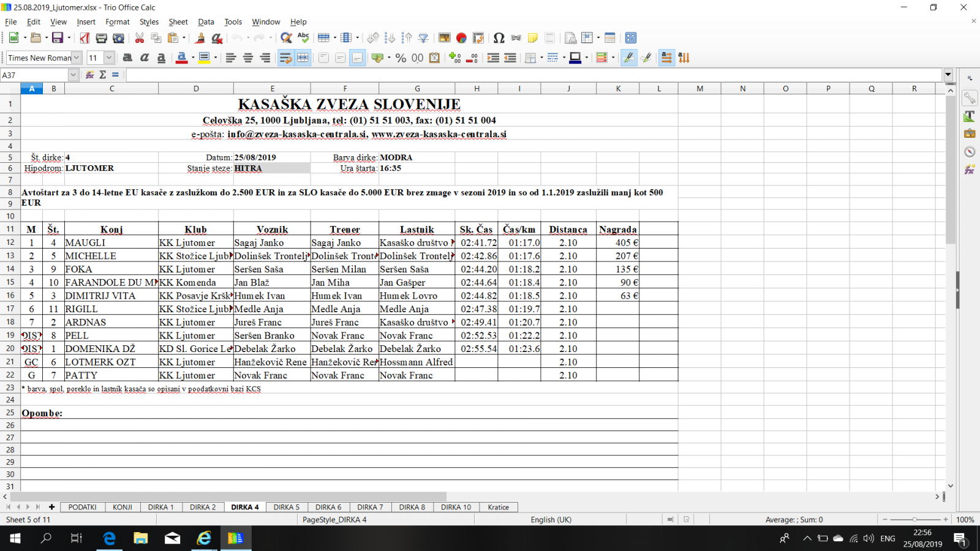Click the add new sheet plus button
Screen dimensions: 980x551
point(52,507)
